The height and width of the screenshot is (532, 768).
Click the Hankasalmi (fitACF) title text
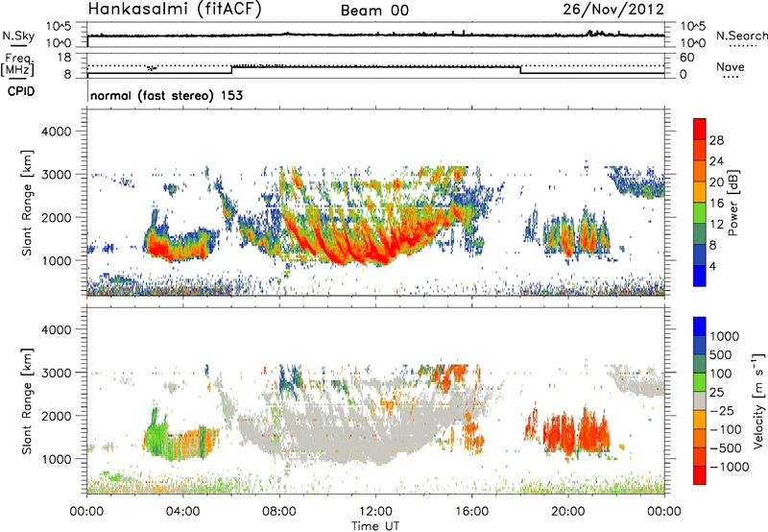pyautogui.click(x=175, y=10)
